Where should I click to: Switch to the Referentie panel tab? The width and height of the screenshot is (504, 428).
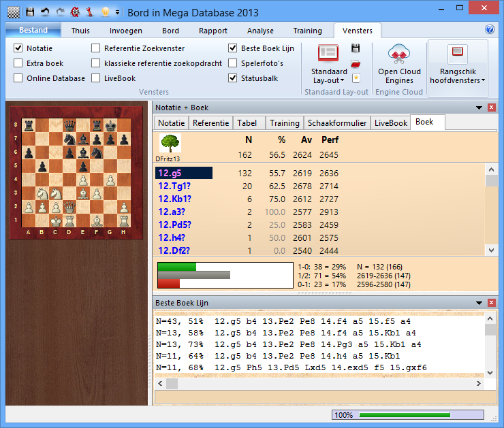pos(211,123)
